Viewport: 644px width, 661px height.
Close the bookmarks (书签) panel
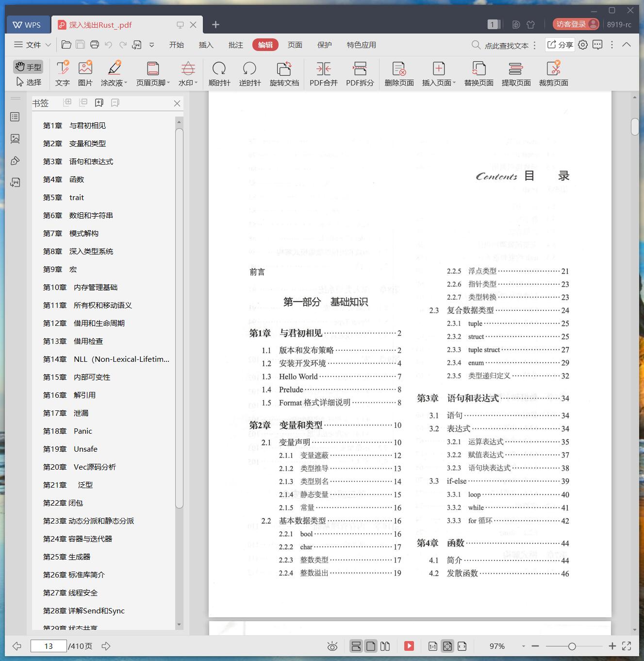[x=177, y=103]
